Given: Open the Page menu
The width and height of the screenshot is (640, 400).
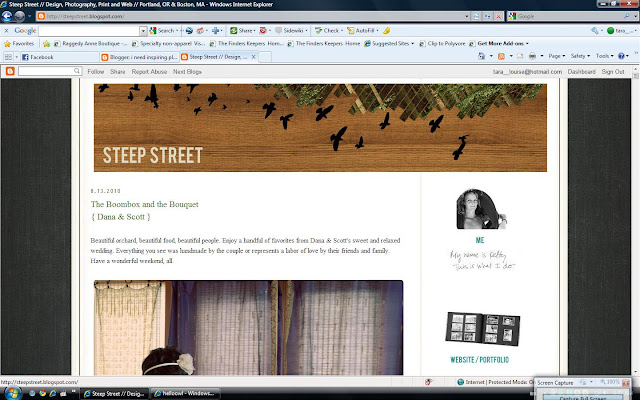Looking at the screenshot, I should (557, 56).
